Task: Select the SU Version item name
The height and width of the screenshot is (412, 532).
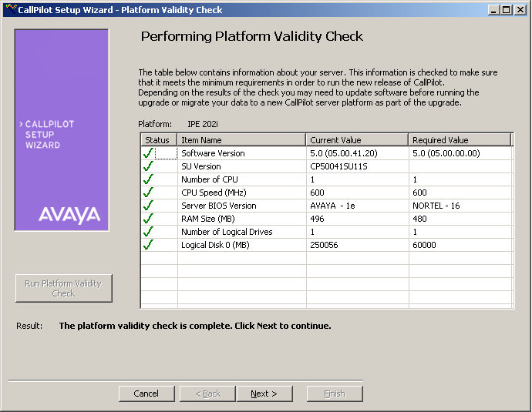Action: (x=201, y=166)
